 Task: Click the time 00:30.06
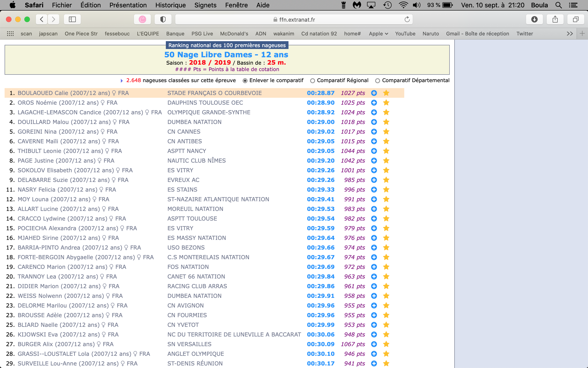(x=321, y=334)
